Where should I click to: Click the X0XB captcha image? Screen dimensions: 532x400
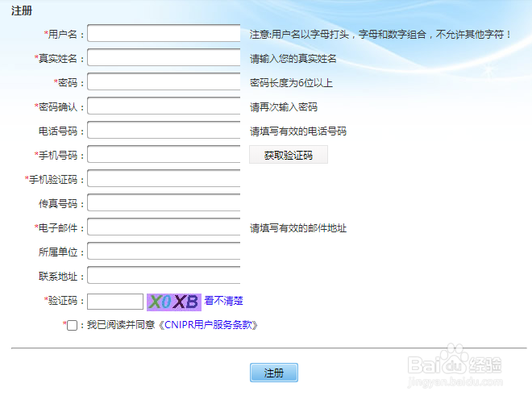tap(174, 302)
